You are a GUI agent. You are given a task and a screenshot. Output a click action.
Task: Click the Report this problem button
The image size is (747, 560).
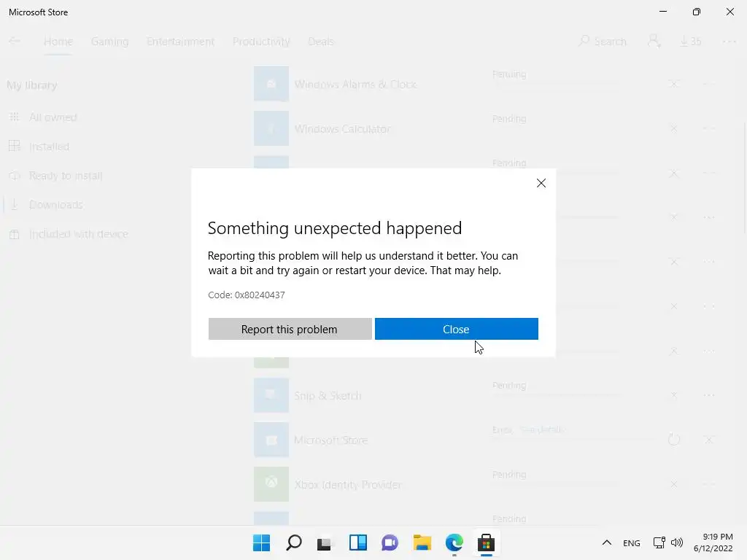(x=290, y=329)
